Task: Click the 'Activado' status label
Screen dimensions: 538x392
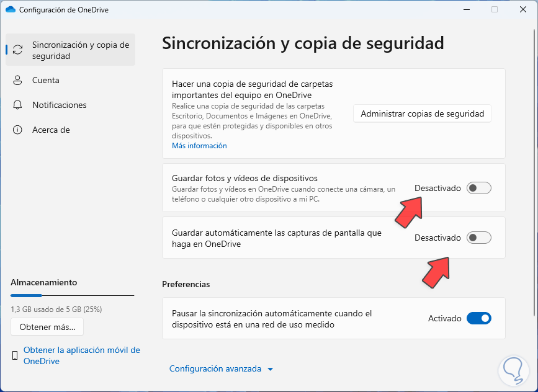Action: 445,319
